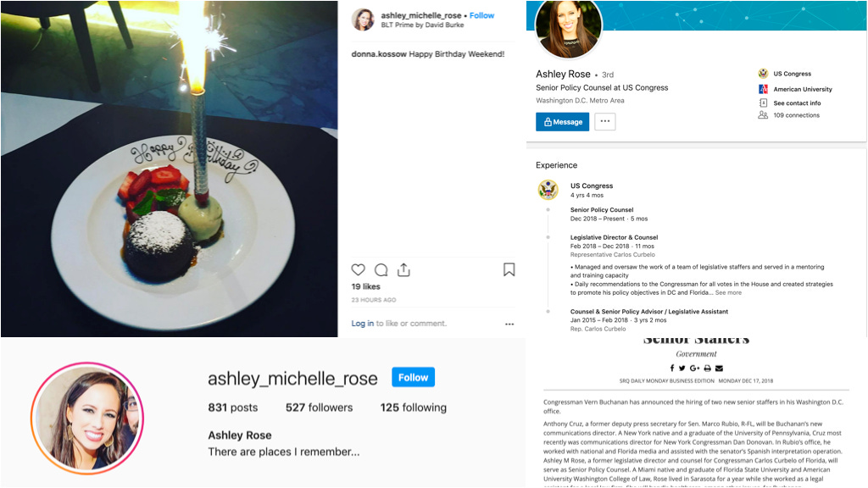
Task: Open Ashley Rose Instagram profile picture
Action: click(87, 418)
